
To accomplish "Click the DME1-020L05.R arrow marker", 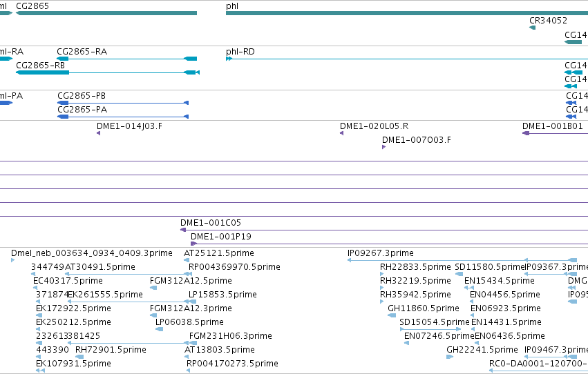I will pyautogui.click(x=341, y=133).
